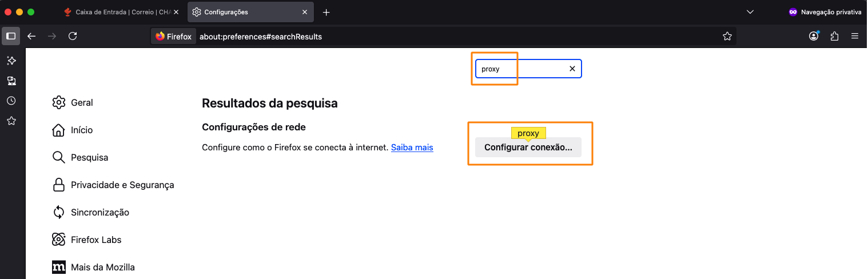The image size is (868, 279).
Task: Open the application hamburger menu
Action: [x=855, y=36]
